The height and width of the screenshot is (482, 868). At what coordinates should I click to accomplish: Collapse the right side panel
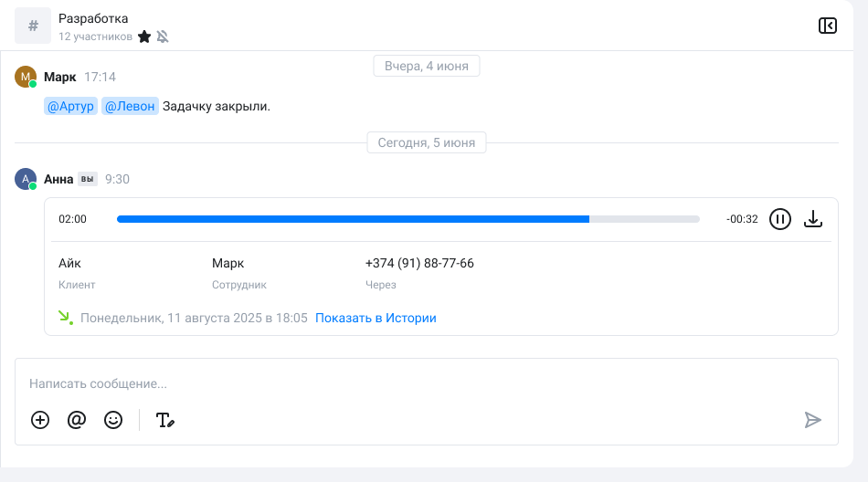pyautogui.click(x=827, y=26)
